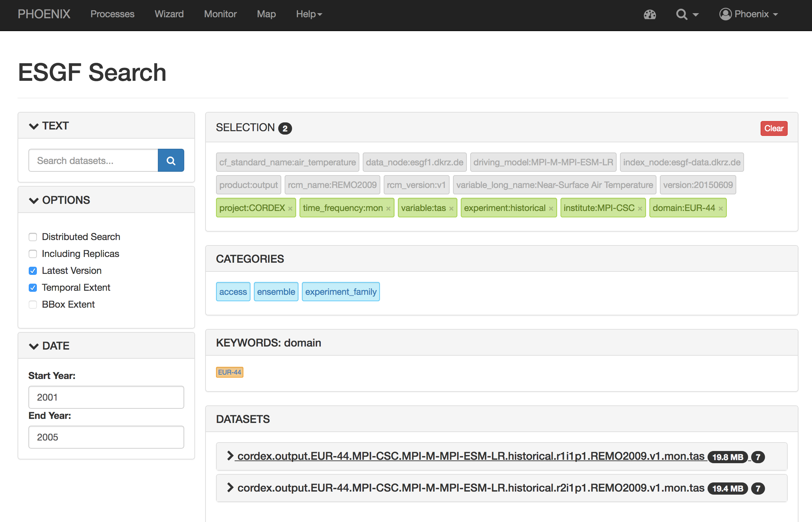Screen dimensions: 812x522
Task: Click the End Year field showing 2005
Action: pyautogui.click(x=106, y=437)
